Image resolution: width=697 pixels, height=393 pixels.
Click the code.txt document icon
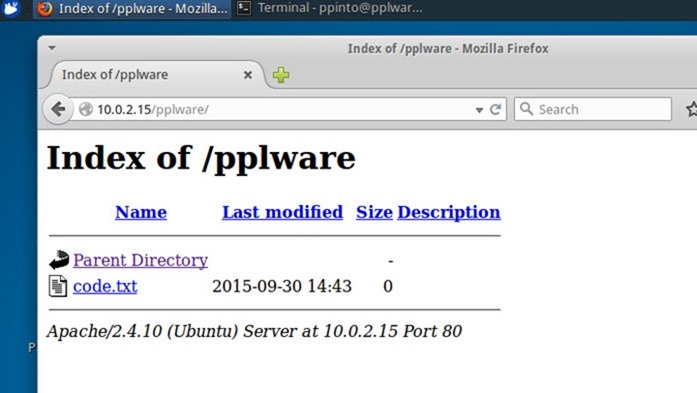point(57,286)
